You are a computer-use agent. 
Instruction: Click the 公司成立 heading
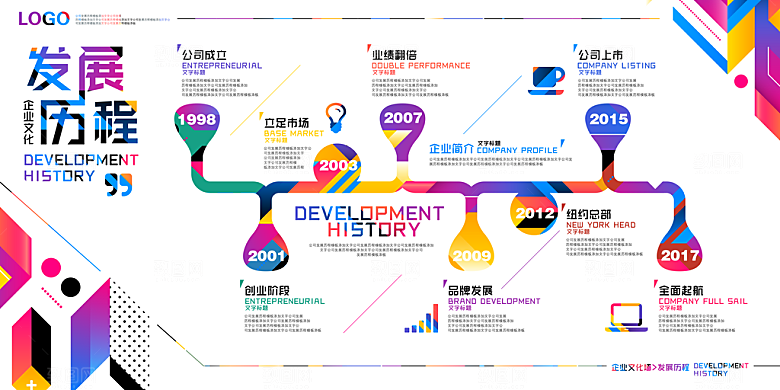204,54
